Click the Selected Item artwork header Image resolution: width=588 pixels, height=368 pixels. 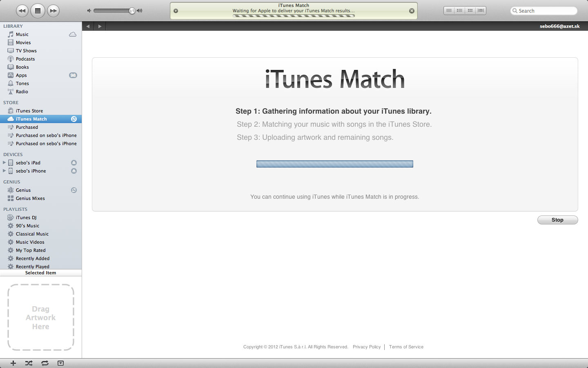[x=41, y=273]
